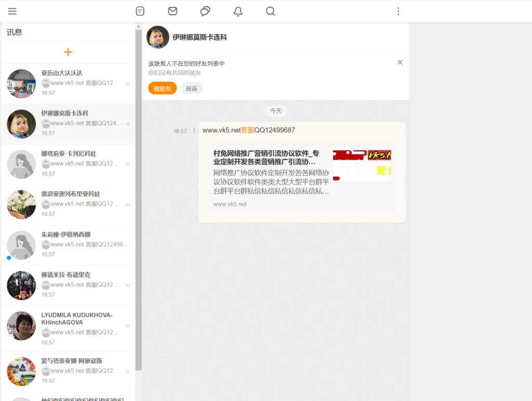Select the chat bubbles messenger icon

click(205, 11)
